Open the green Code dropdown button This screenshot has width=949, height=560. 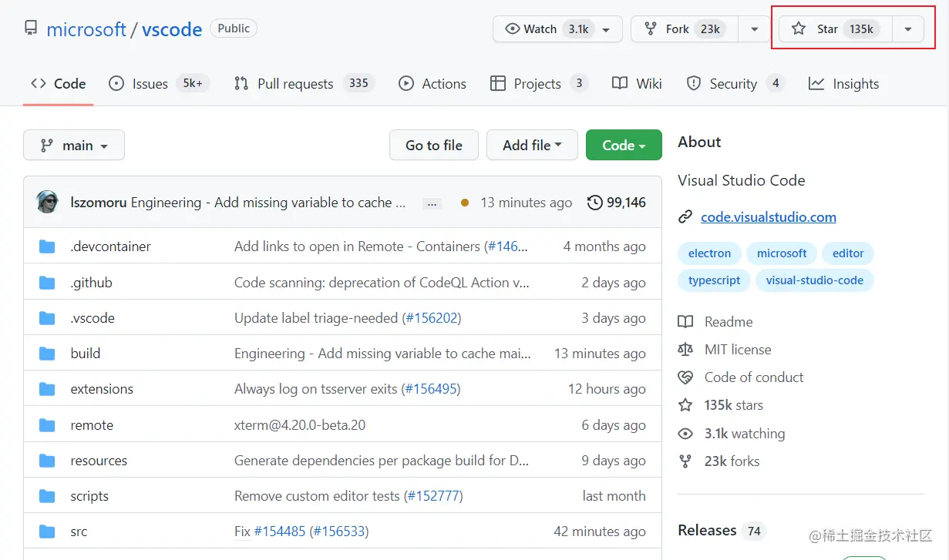624,145
